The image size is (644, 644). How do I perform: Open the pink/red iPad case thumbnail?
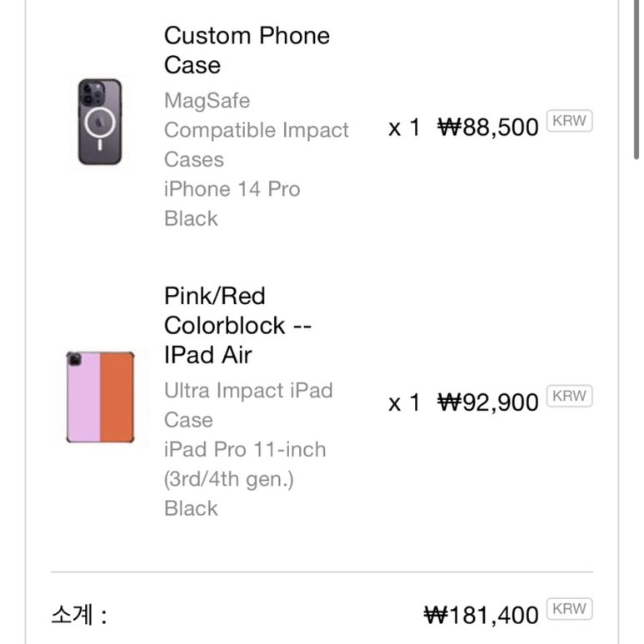tap(100, 397)
